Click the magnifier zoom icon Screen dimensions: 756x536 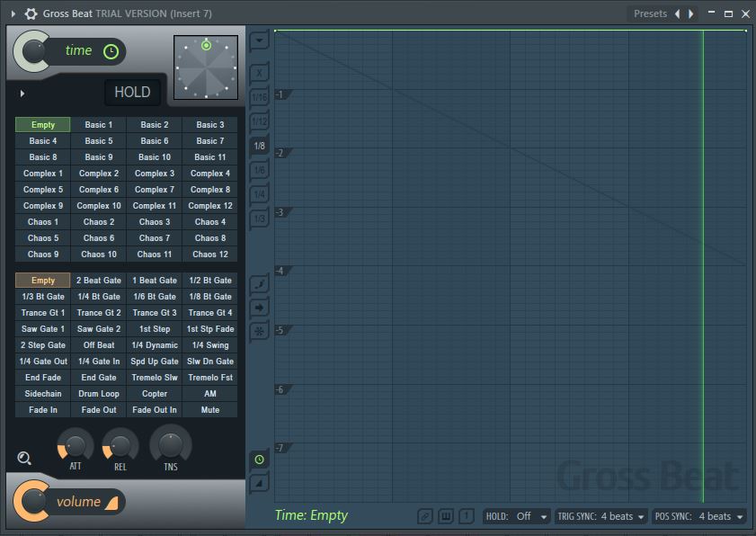pyautogui.click(x=24, y=458)
